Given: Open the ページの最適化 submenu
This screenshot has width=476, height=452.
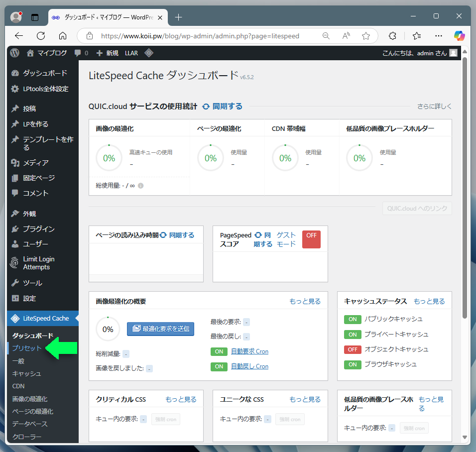Looking at the screenshot, I should 33,411.
